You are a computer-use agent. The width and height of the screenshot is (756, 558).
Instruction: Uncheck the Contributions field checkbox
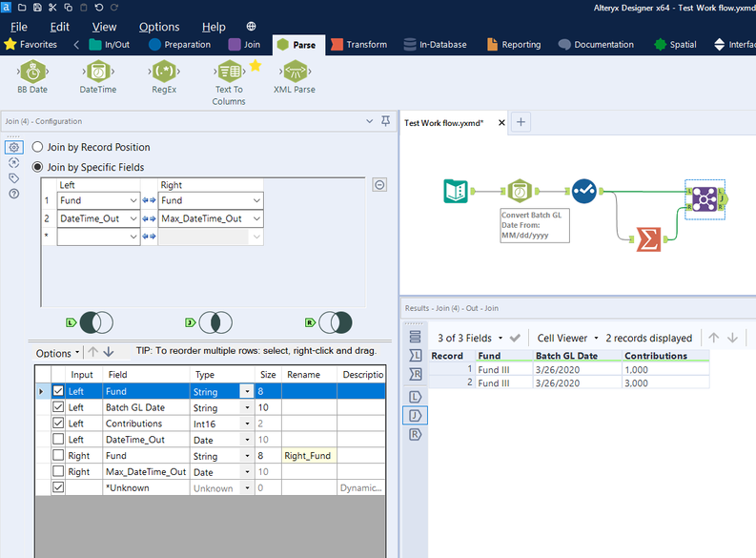point(58,423)
